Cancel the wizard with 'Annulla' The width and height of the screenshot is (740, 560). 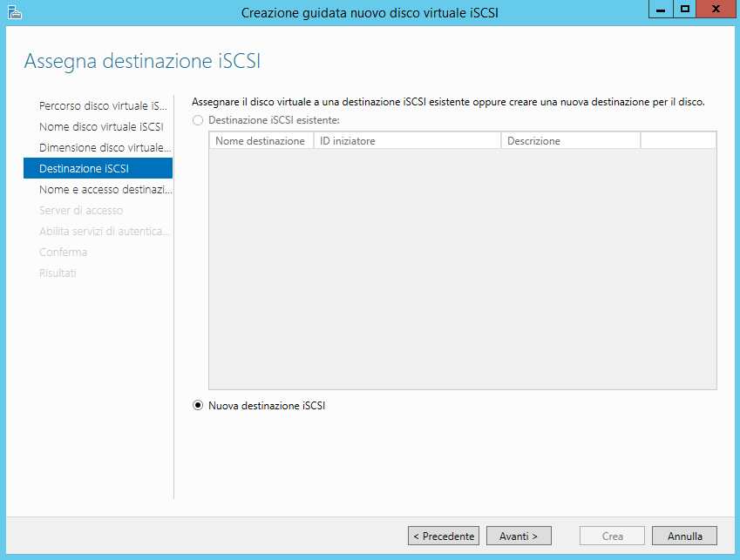(x=684, y=536)
